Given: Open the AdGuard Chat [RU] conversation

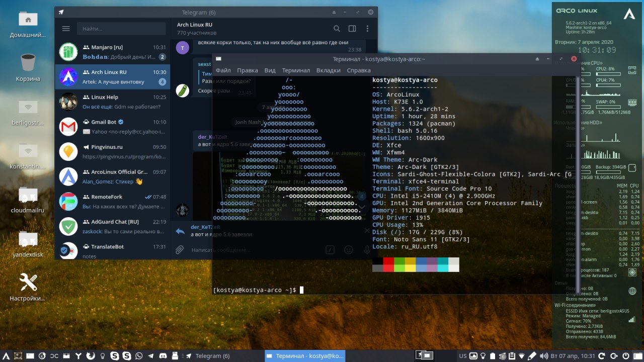Looking at the screenshot, I should (113, 226).
